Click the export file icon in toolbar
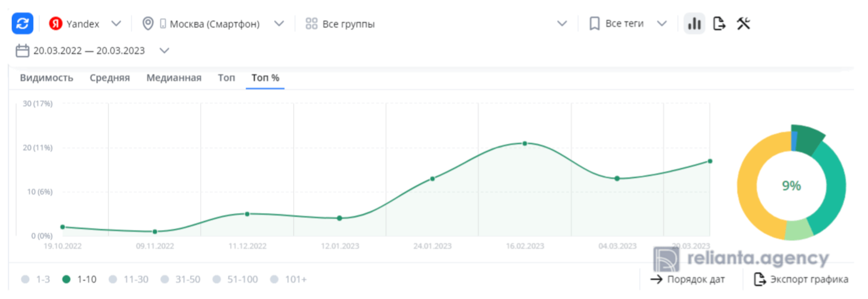The image size is (868, 299). pyautogui.click(x=719, y=24)
